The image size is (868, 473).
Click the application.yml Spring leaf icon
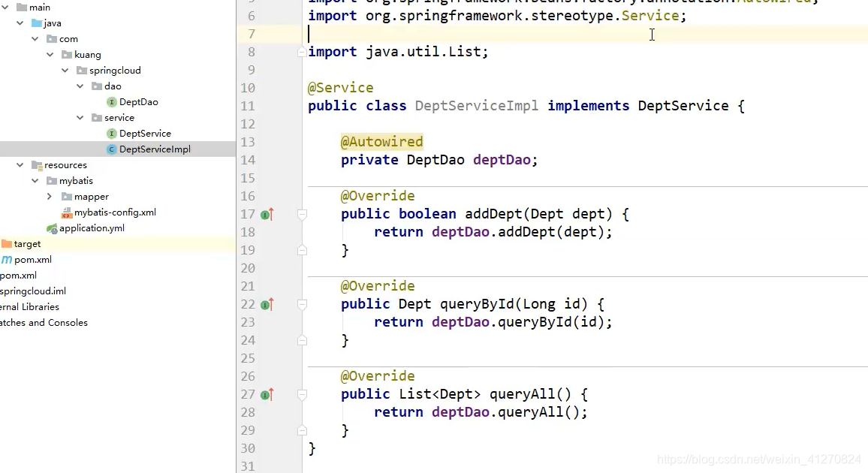point(52,228)
